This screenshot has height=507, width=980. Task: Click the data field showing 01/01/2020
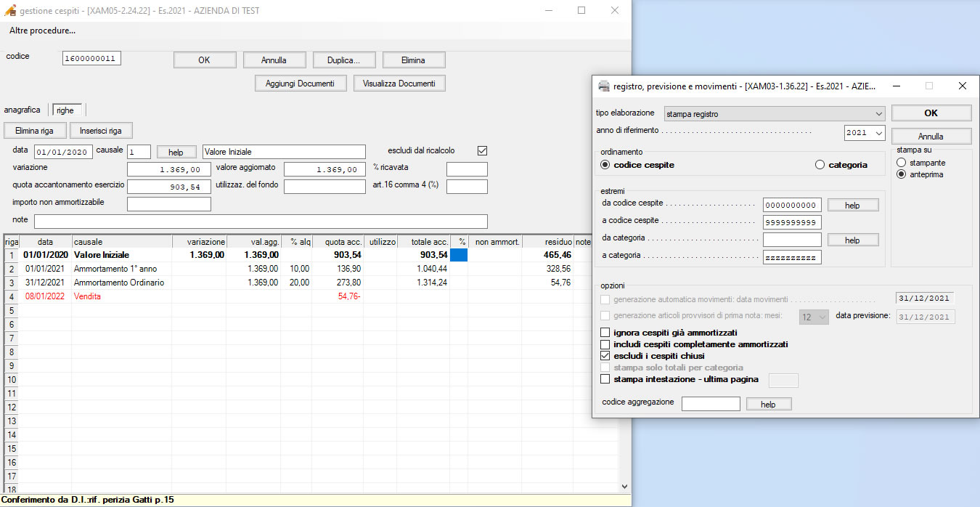click(62, 152)
